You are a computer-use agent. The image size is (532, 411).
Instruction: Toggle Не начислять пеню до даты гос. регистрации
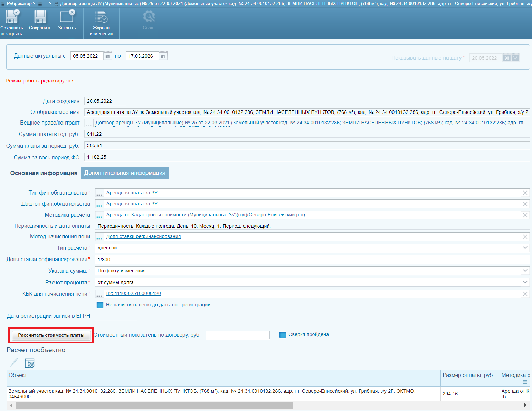pyautogui.click(x=100, y=305)
